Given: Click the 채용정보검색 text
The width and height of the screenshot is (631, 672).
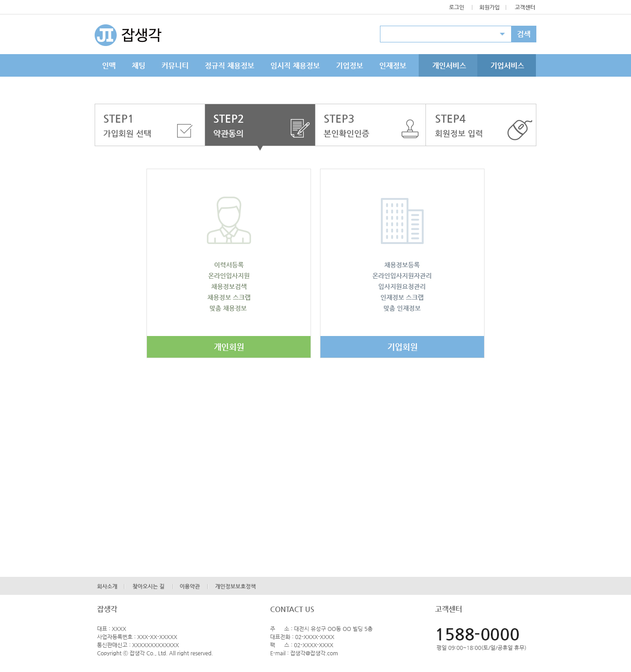Looking at the screenshot, I should 229,286.
